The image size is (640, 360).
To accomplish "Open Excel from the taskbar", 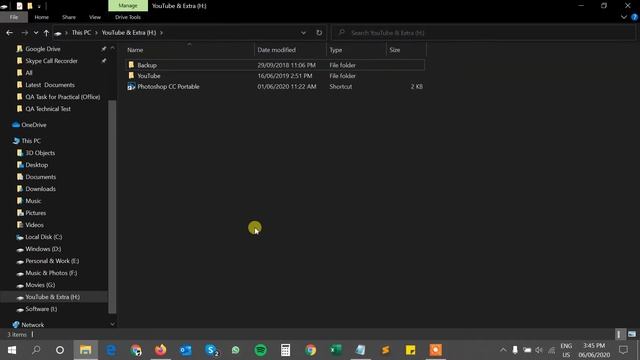I will click(x=336, y=350).
